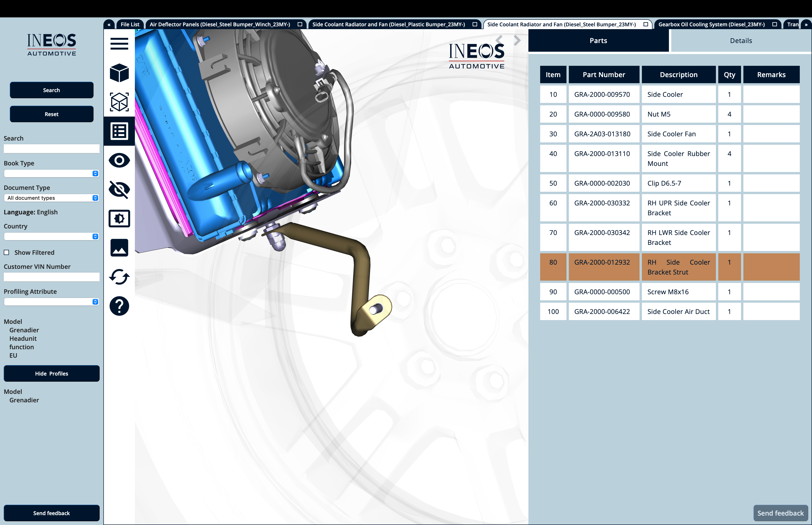Click the Reset button
This screenshot has height=525, width=812.
click(x=51, y=114)
